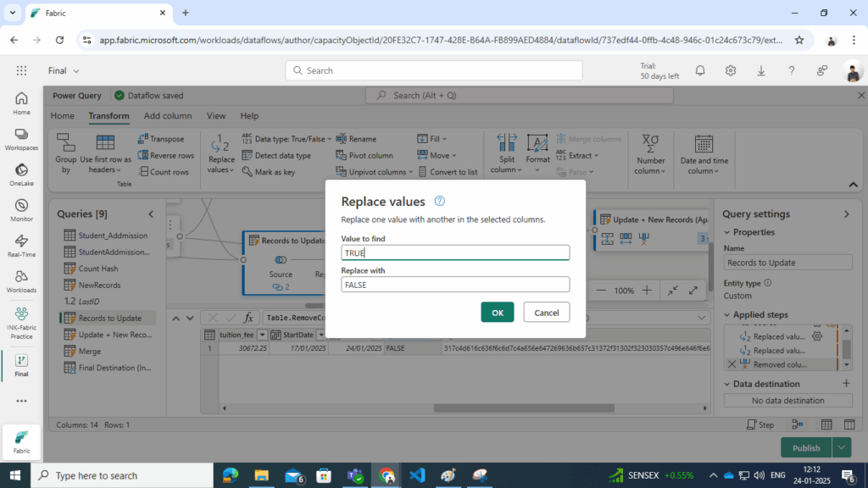Click the Rename column tool

tap(356, 139)
